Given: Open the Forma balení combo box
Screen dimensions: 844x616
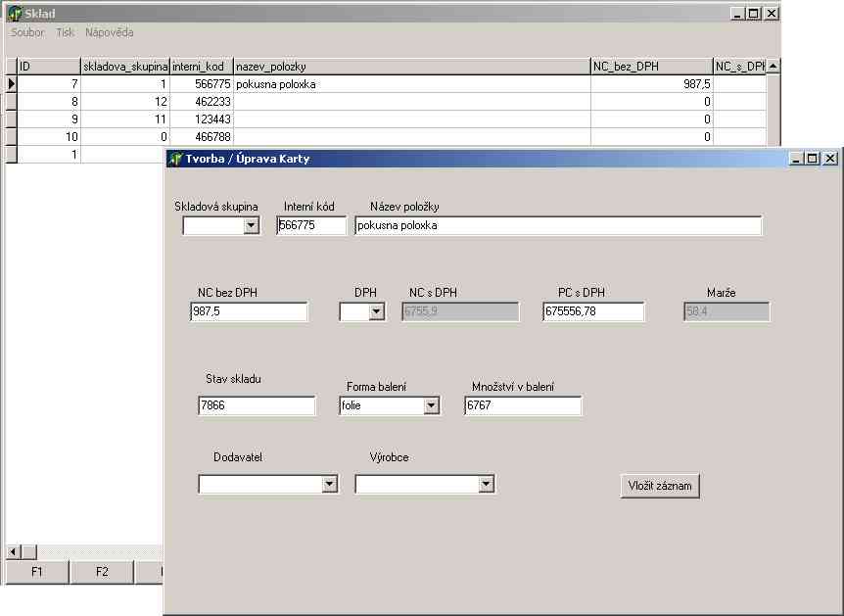Looking at the screenshot, I should pos(432,405).
